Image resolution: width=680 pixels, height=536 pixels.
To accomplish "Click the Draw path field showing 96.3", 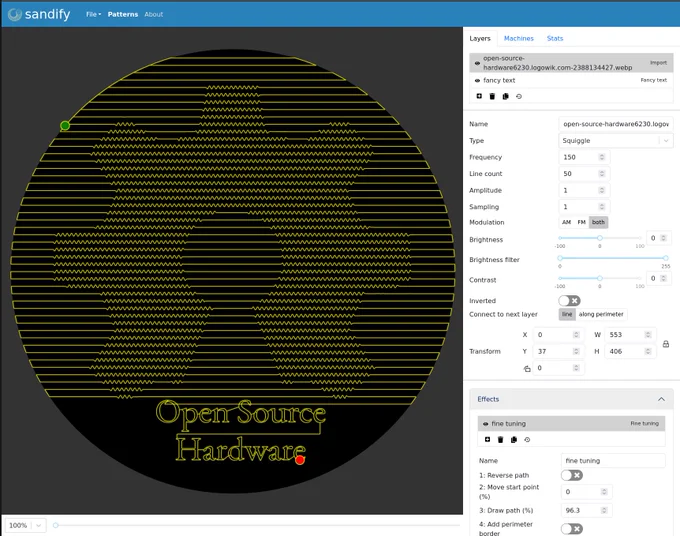I will 587,510.
